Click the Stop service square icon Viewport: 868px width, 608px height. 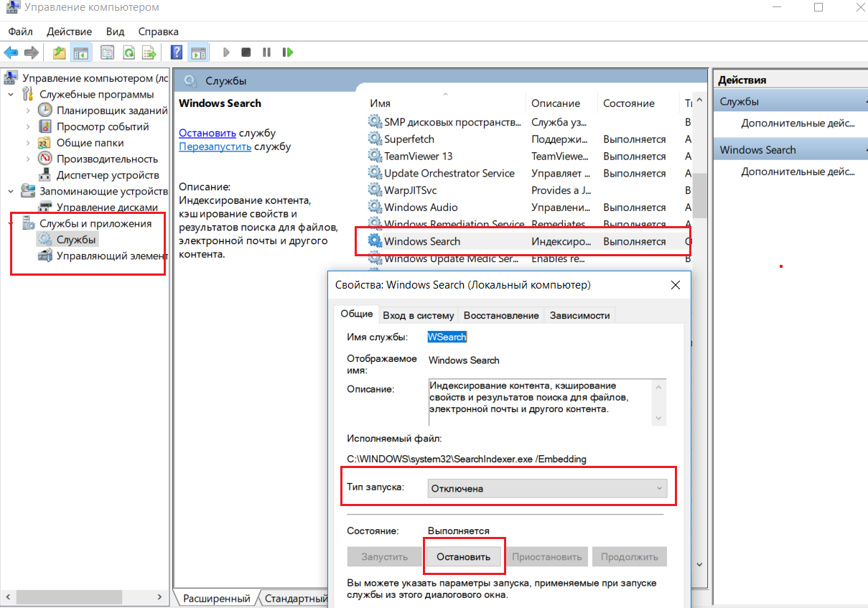246,52
